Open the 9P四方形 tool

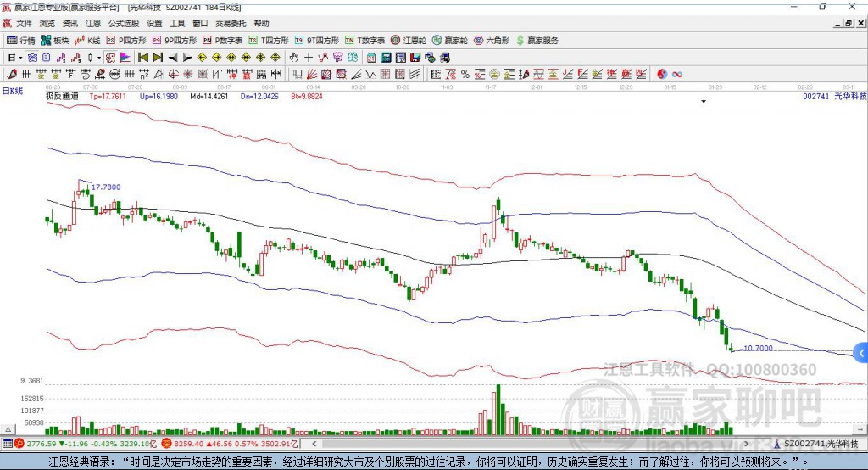click(x=175, y=41)
